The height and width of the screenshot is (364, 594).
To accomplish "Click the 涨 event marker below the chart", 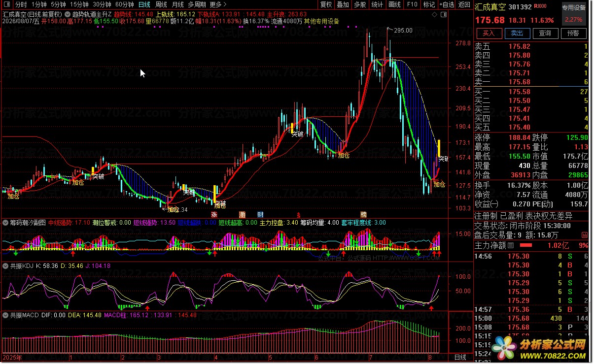I will point(214,215).
